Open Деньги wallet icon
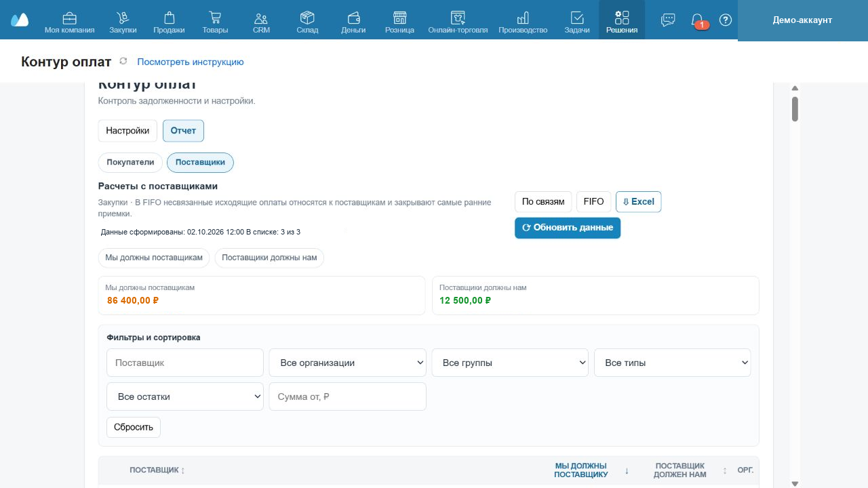 pos(353,18)
